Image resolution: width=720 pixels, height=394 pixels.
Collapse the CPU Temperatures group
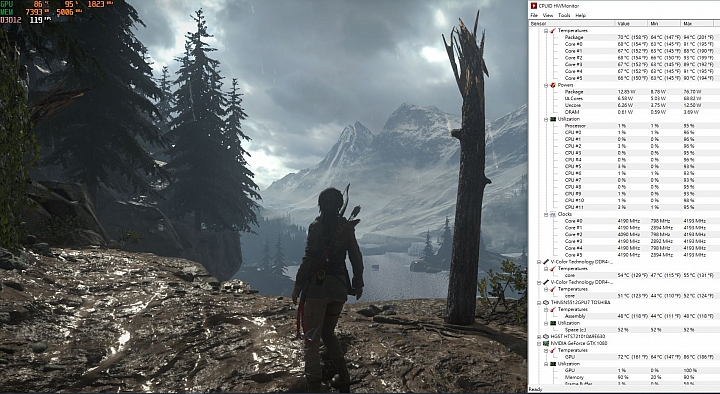546,30
